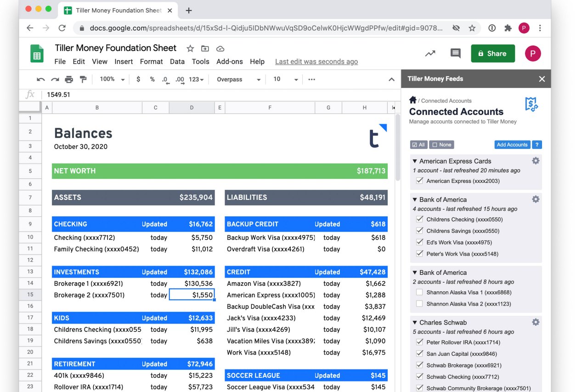The image size is (588, 392).
Task: Click the undo arrow in toolbar
Action: [41, 80]
